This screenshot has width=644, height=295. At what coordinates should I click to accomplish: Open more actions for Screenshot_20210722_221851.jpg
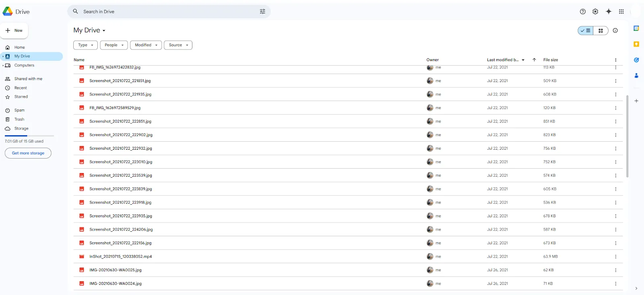pyautogui.click(x=615, y=81)
